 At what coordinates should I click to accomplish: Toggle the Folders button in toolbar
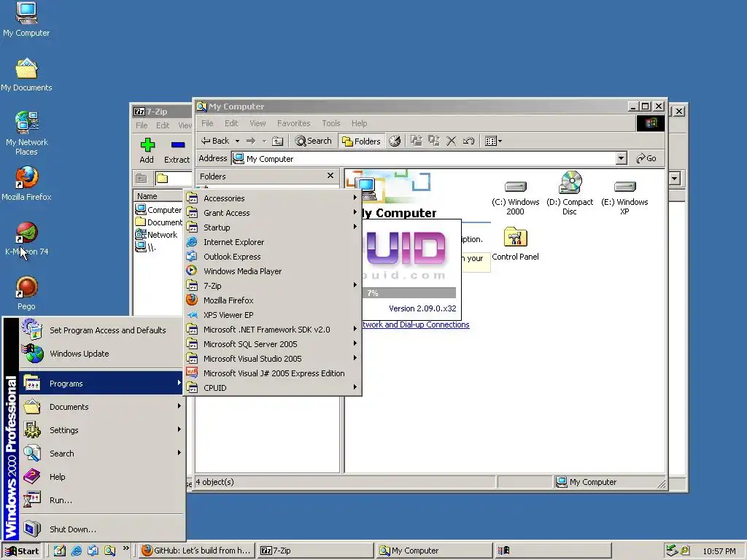362,141
